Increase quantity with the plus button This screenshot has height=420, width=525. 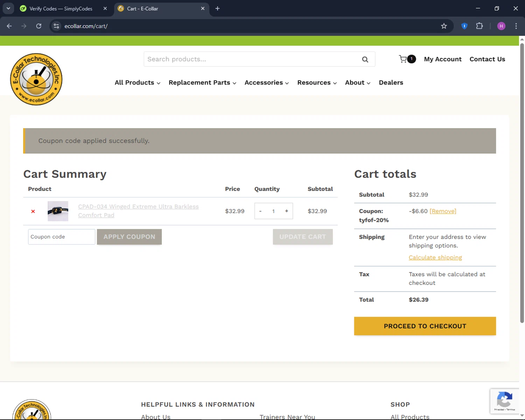[286, 211]
